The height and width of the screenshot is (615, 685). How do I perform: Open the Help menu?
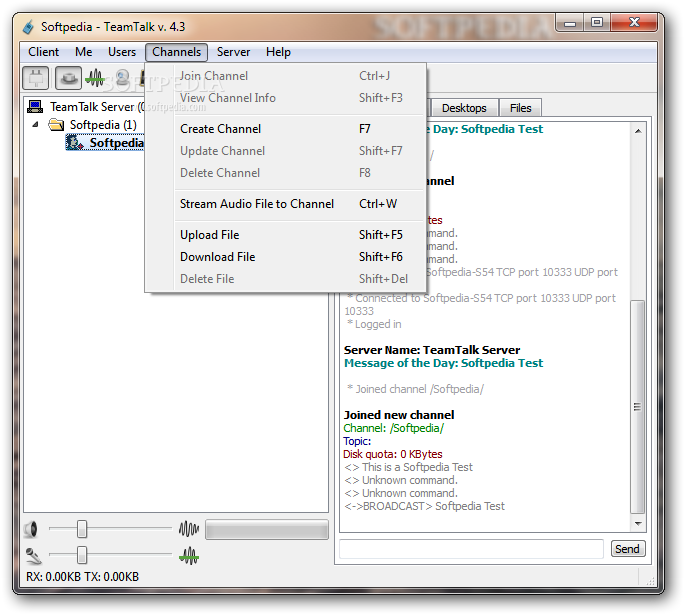point(278,52)
